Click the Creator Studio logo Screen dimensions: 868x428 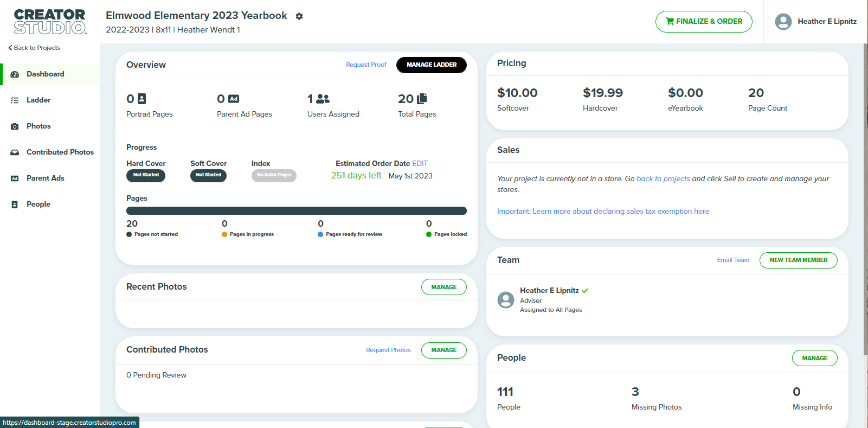click(50, 22)
